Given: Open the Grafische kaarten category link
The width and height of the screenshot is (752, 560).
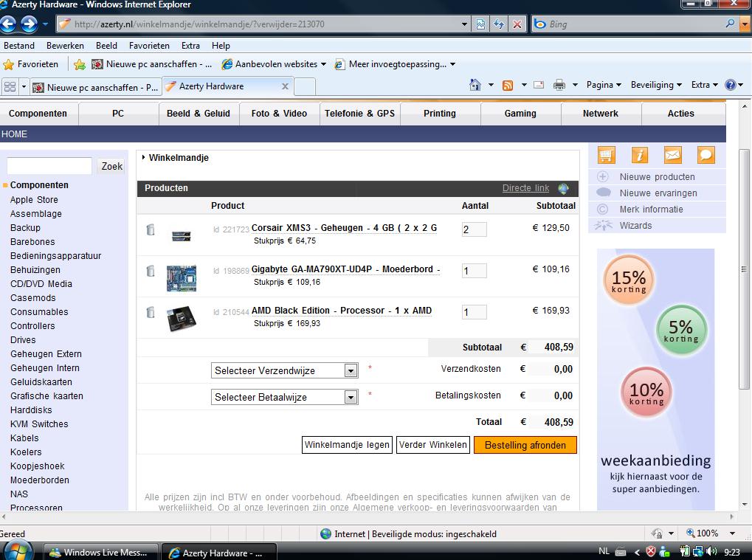Looking at the screenshot, I should coord(46,396).
